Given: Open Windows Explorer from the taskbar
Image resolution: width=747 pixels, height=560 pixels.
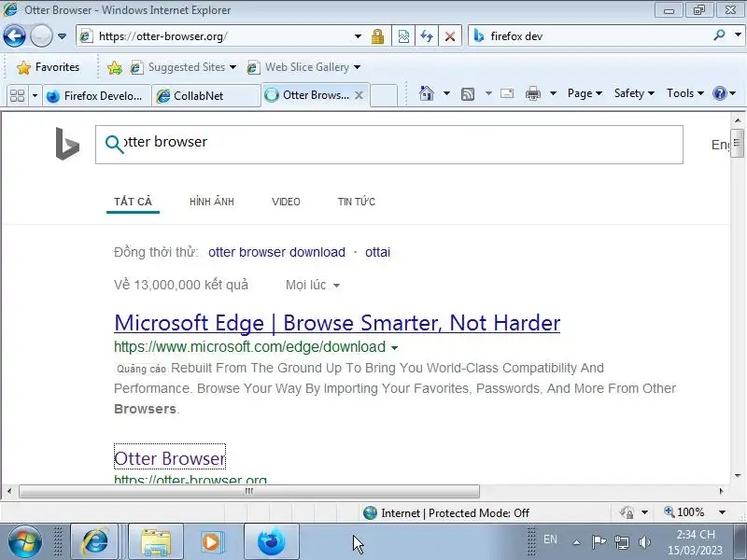Looking at the screenshot, I should pyautogui.click(x=156, y=542).
